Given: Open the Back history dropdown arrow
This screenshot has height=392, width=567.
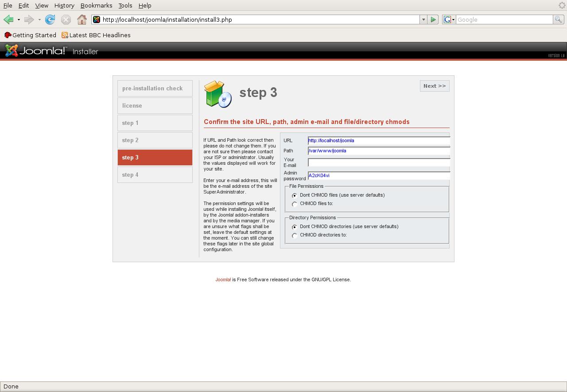Looking at the screenshot, I should [19, 19].
